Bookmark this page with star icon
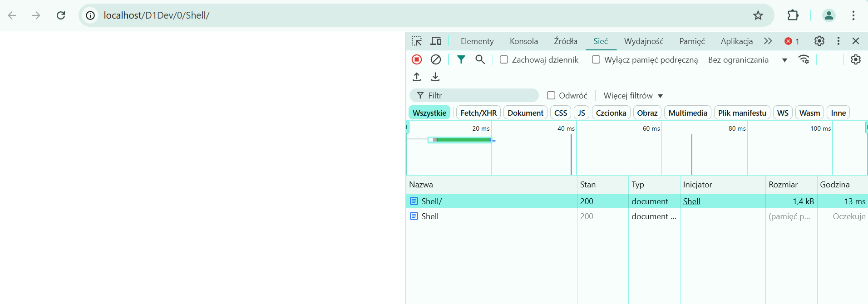Screen dimensions: 868x304 (x=758, y=15)
